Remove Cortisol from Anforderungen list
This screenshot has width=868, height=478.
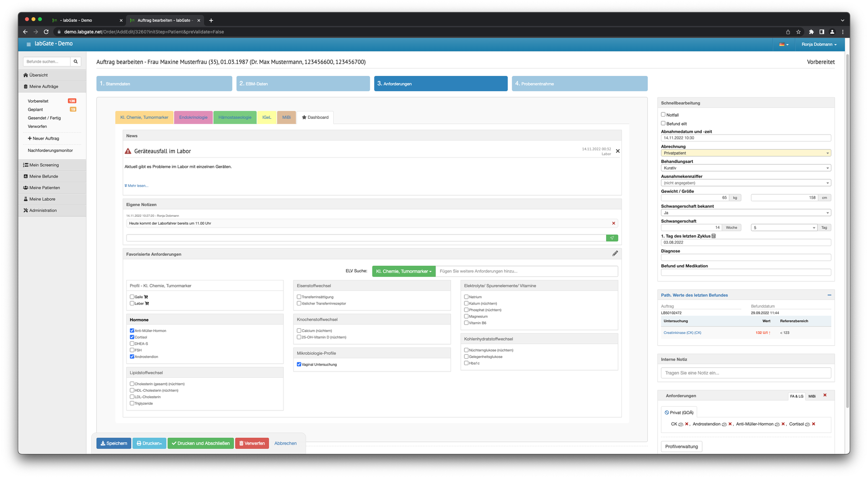tap(813, 424)
